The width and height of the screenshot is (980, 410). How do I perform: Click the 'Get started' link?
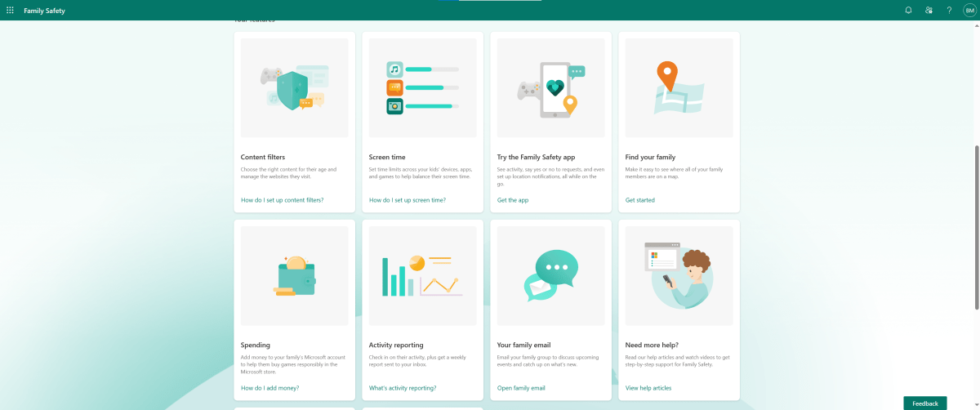[x=640, y=200]
